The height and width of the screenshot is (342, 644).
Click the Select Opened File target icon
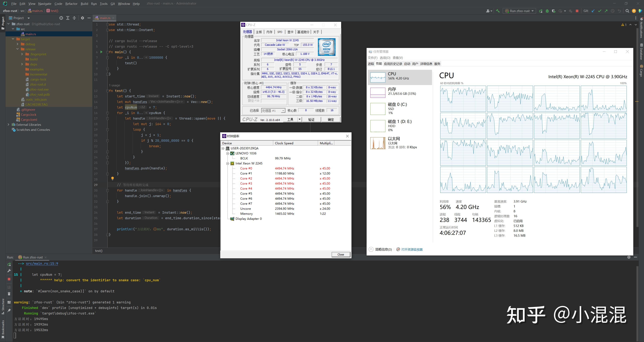[61, 18]
